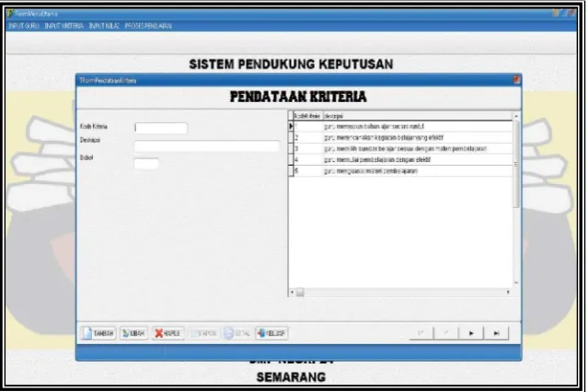588x392 pixels.
Task: Jump to the last record arrow
Action: coord(496,333)
